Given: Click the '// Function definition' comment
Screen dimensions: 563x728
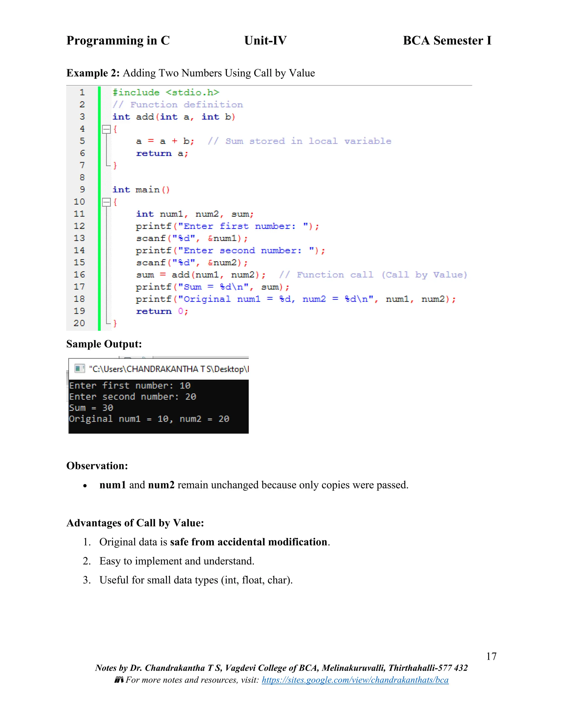Looking at the screenshot, I should click(x=178, y=105).
